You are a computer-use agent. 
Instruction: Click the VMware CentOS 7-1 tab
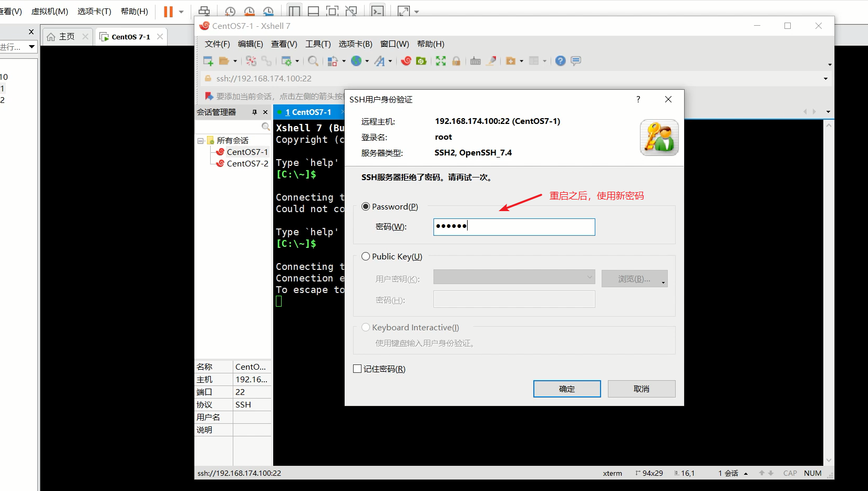pos(131,37)
